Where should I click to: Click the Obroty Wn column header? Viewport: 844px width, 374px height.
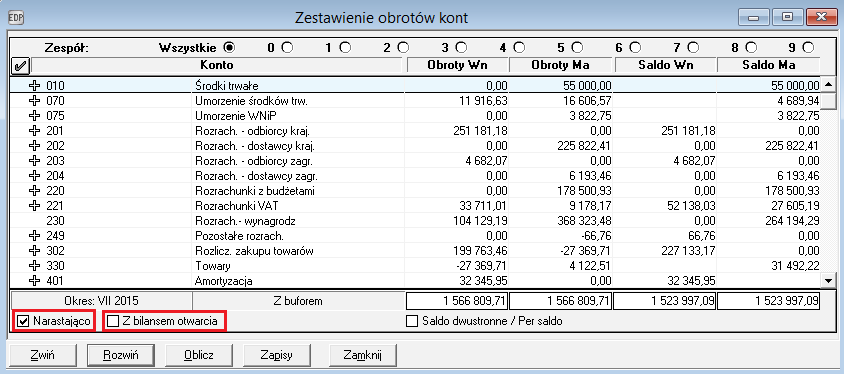pyautogui.click(x=458, y=66)
